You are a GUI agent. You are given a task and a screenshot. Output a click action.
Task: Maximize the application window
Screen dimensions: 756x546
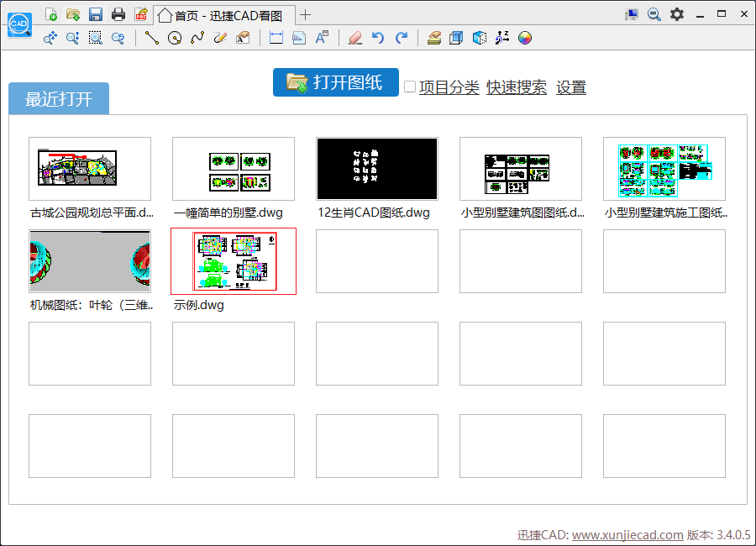click(722, 14)
